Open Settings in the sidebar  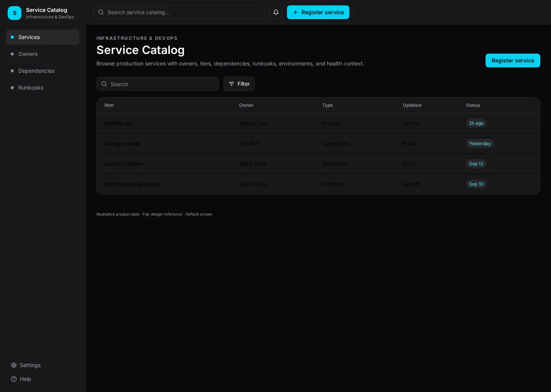[x=42, y=365]
